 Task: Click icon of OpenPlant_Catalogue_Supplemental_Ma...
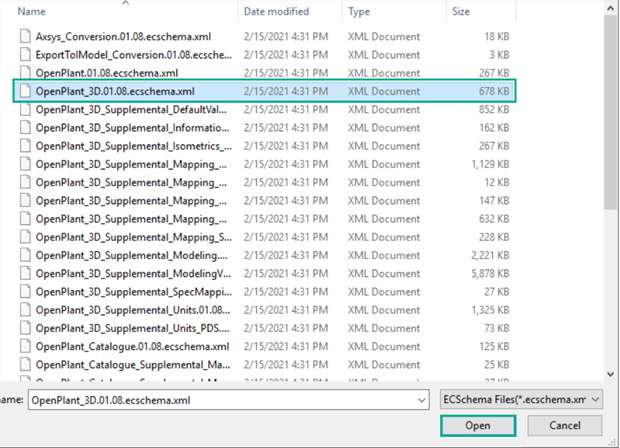click(x=25, y=364)
